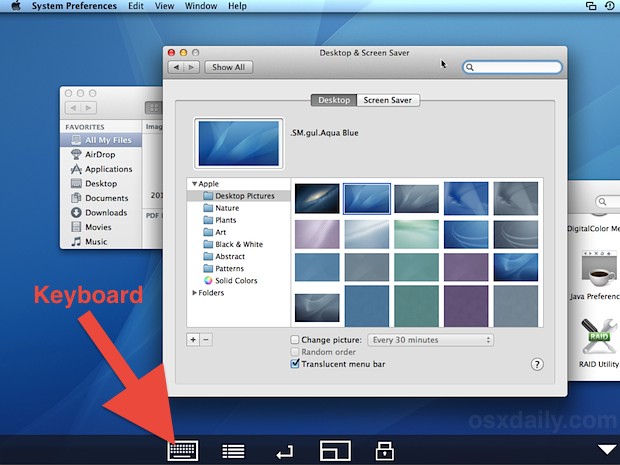Viewport: 620px width, 465px height.
Task: Toggle the Random order checkbox
Action: [x=295, y=352]
